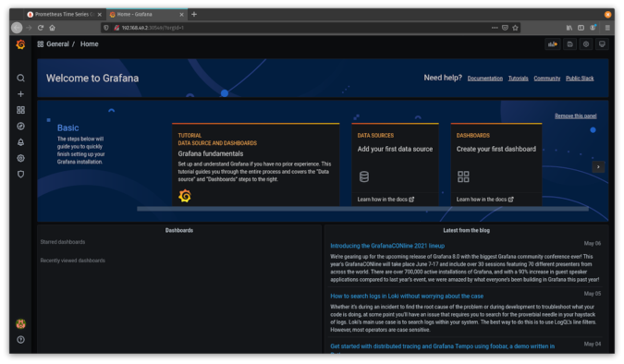The height and width of the screenshot is (364, 624).
Task: Click the Firefox account icon in toolbar
Action: [593, 28]
